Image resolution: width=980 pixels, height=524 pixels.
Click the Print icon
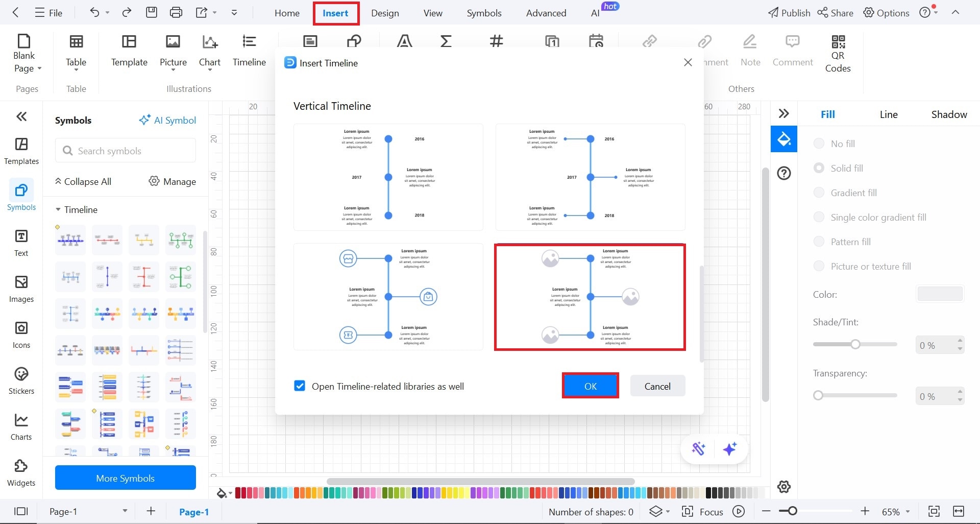176,12
